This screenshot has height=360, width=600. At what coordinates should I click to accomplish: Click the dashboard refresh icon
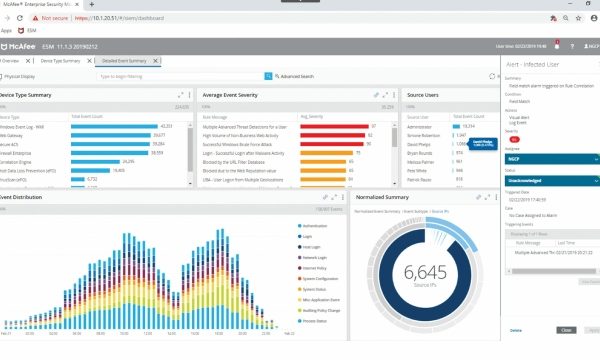coord(492,77)
